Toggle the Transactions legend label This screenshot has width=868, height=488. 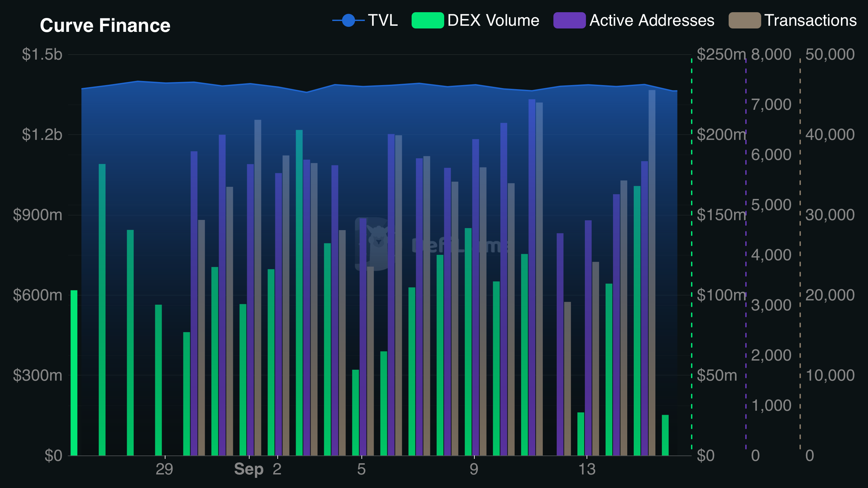[811, 20]
